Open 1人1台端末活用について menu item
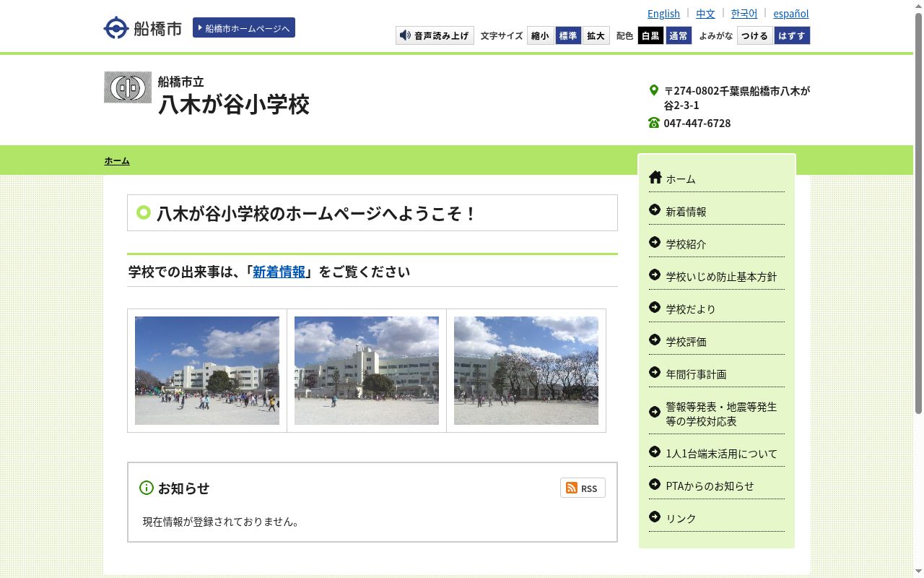 click(x=721, y=454)
